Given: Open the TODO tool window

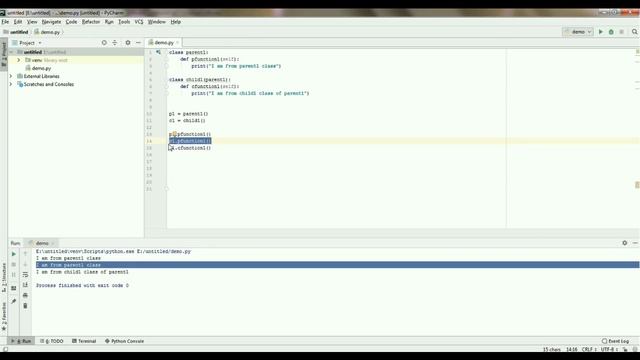Looking at the screenshot, I should 52,341.
